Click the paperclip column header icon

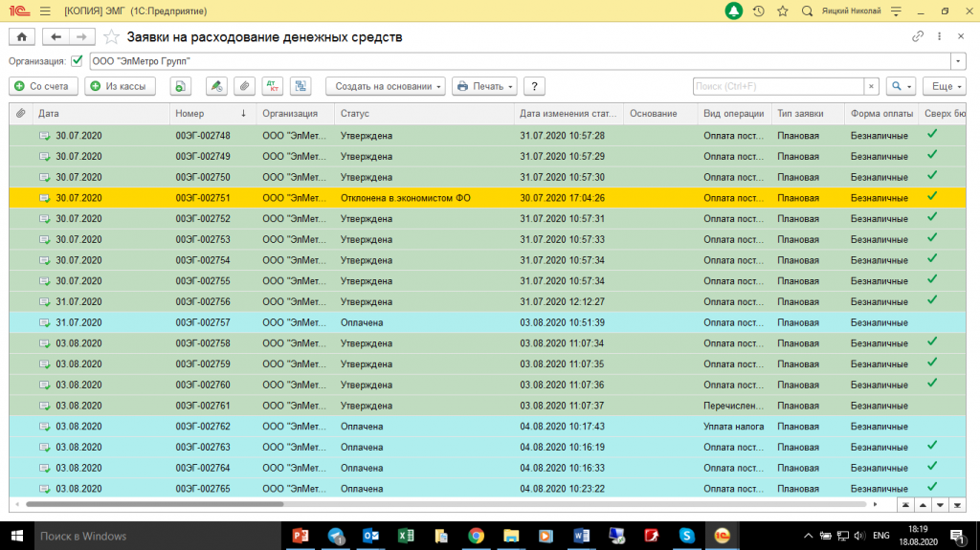21,113
